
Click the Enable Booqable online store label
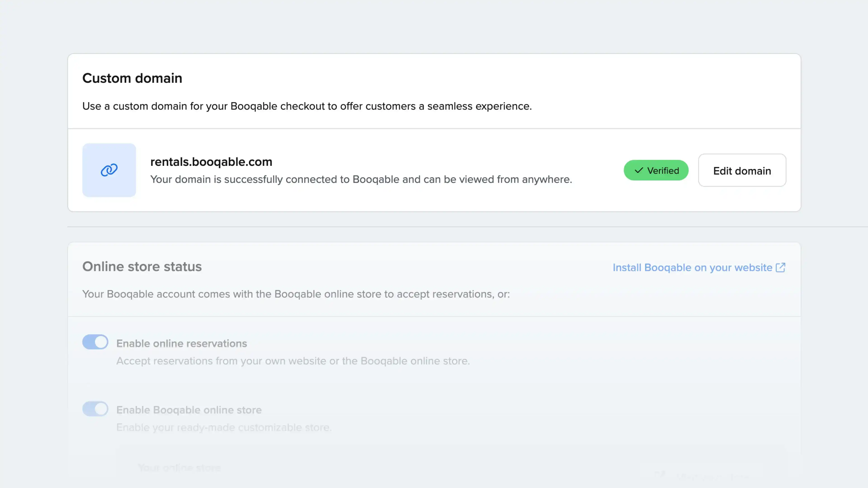coord(189,410)
